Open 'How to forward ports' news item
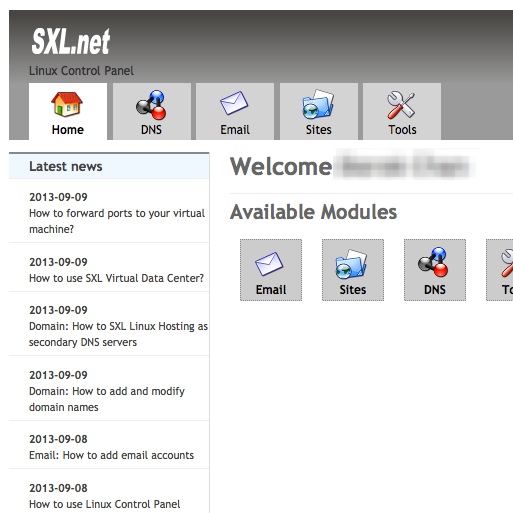 (117, 221)
